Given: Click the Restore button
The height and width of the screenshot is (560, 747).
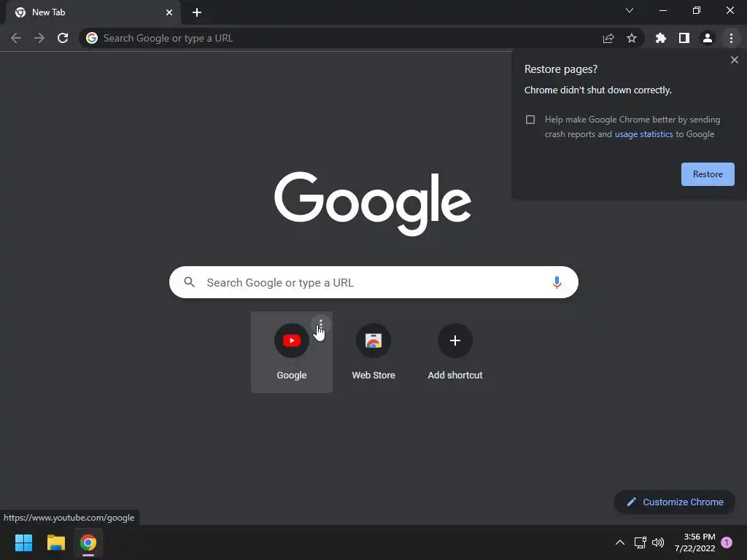Looking at the screenshot, I should [x=708, y=174].
